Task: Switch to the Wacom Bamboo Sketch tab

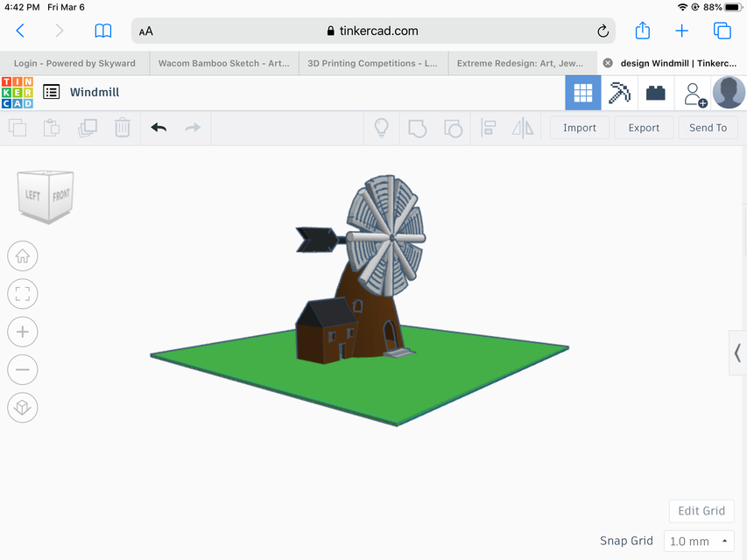Action: [x=223, y=63]
